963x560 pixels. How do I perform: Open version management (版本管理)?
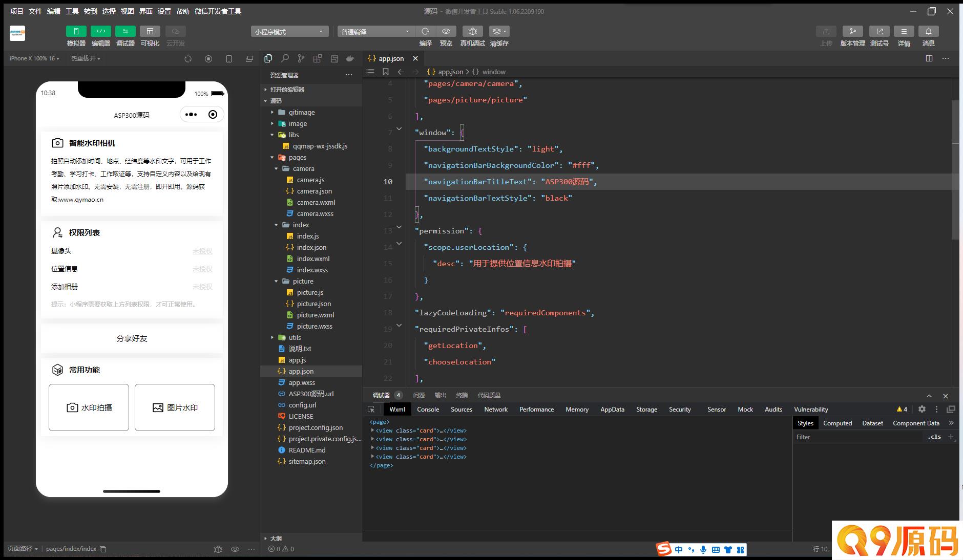[852, 31]
